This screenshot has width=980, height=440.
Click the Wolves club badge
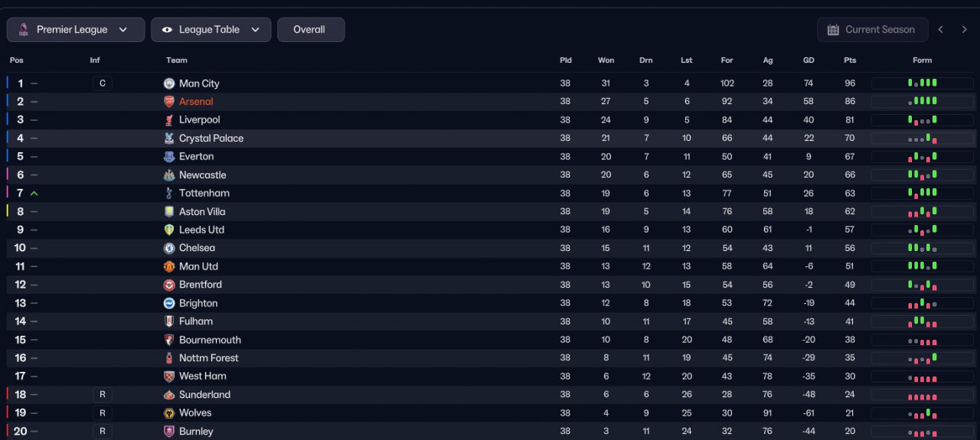[x=169, y=413]
